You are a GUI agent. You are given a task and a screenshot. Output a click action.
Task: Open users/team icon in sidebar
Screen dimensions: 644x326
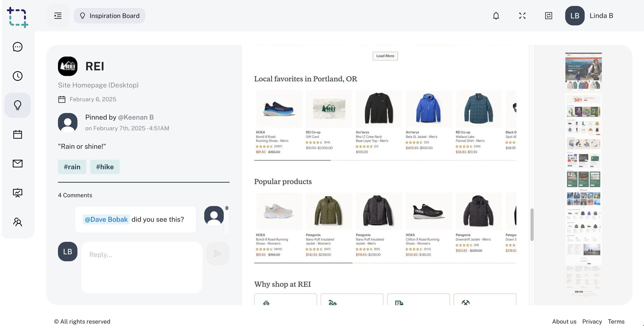(18, 222)
